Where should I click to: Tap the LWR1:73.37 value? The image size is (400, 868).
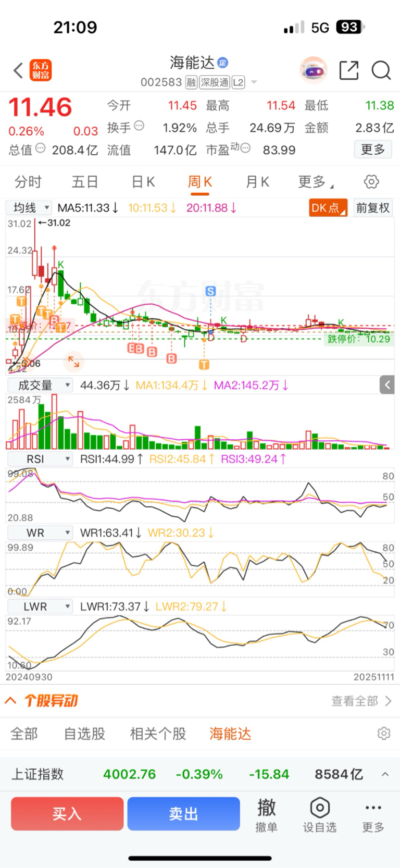[115, 606]
